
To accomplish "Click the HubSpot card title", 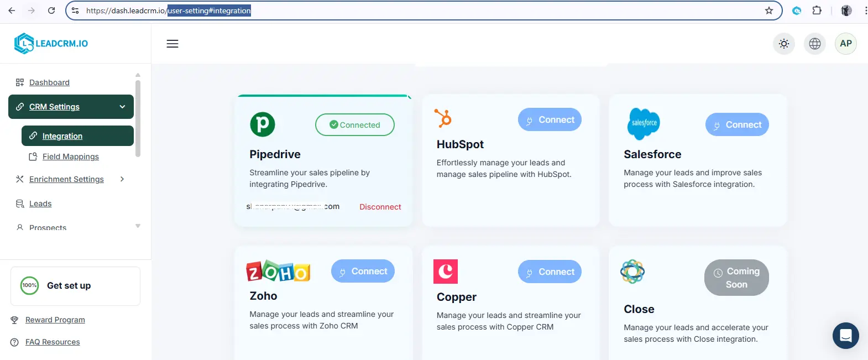I will 460,144.
